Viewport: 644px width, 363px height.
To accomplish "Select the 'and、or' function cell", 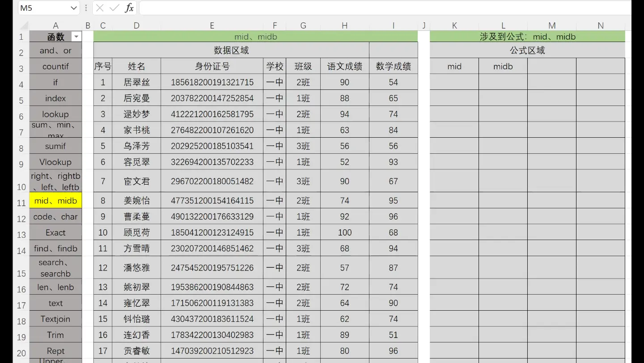I will click(55, 51).
